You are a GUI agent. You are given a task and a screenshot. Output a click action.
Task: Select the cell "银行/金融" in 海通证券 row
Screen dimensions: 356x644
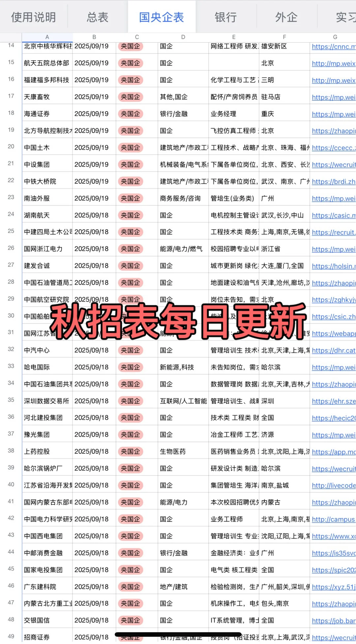pyautogui.click(x=183, y=114)
